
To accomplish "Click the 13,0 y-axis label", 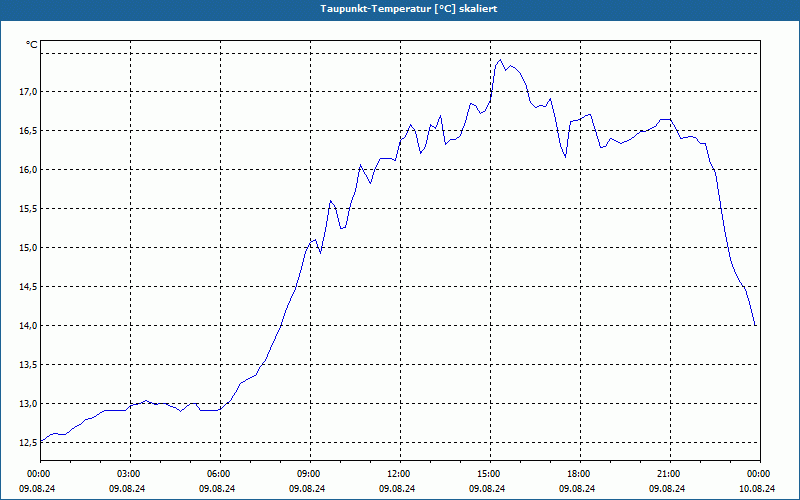I will tap(29, 404).
